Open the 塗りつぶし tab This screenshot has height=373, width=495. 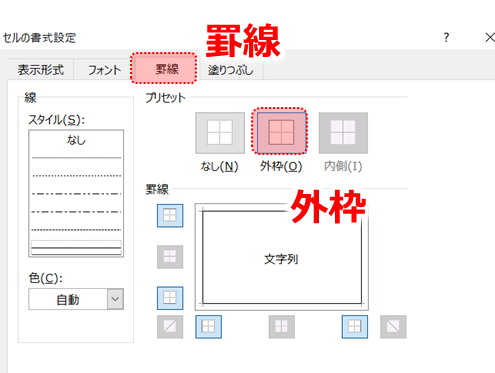(230, 70)
